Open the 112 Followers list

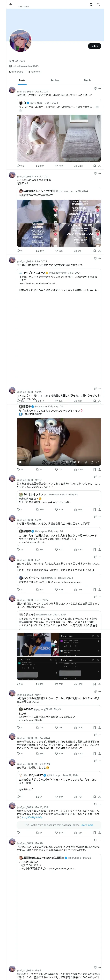pyautogui.click(x=33, y=72)
